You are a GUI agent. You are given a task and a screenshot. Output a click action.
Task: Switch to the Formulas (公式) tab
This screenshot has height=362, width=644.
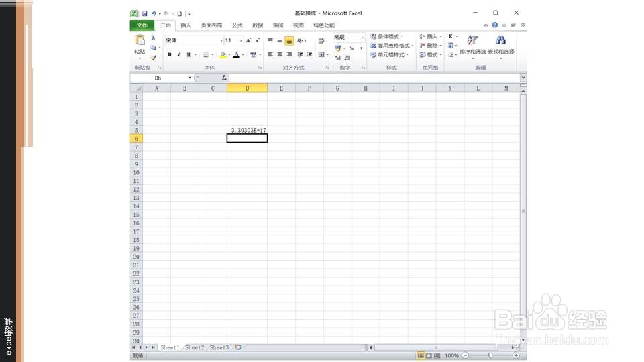(x=237, y=25)
